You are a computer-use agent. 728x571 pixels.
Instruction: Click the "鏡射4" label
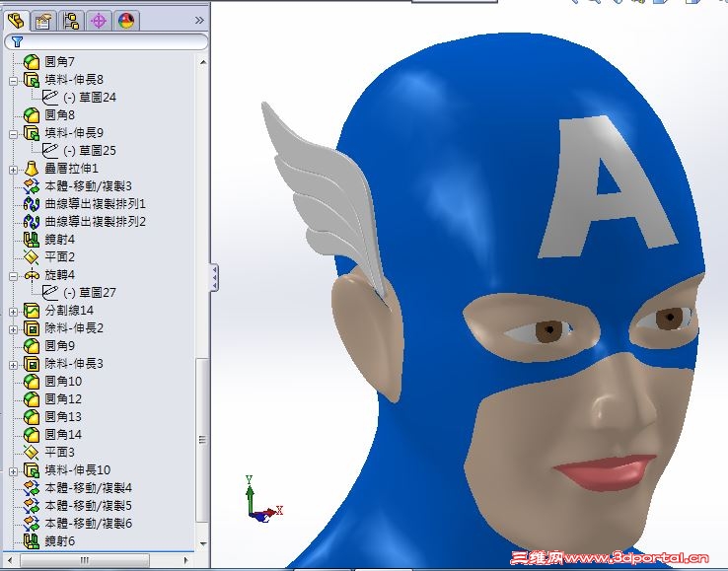(x=59, y=240)
